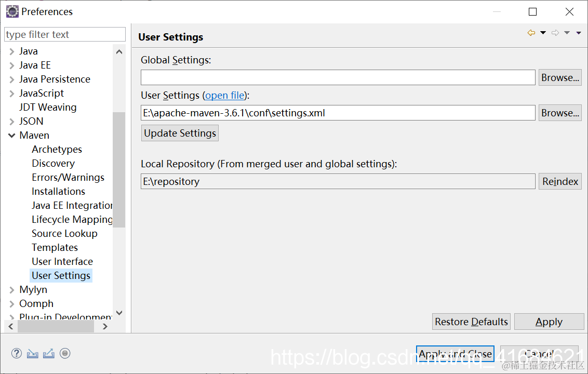Viewport: 588px width, 374px height.
Task: Open Maven Templates page
Action: [x=55, y=248]
